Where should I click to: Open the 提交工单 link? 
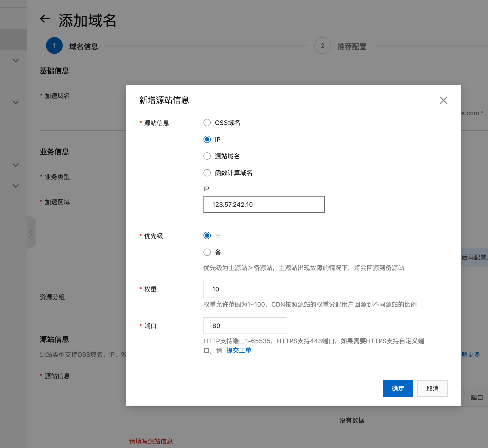239,350
